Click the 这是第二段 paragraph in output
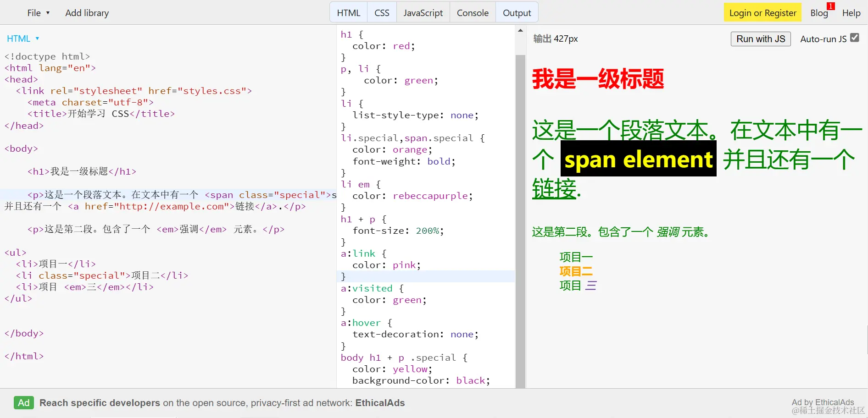Viewport: 868px width, 418px height. 621,232
